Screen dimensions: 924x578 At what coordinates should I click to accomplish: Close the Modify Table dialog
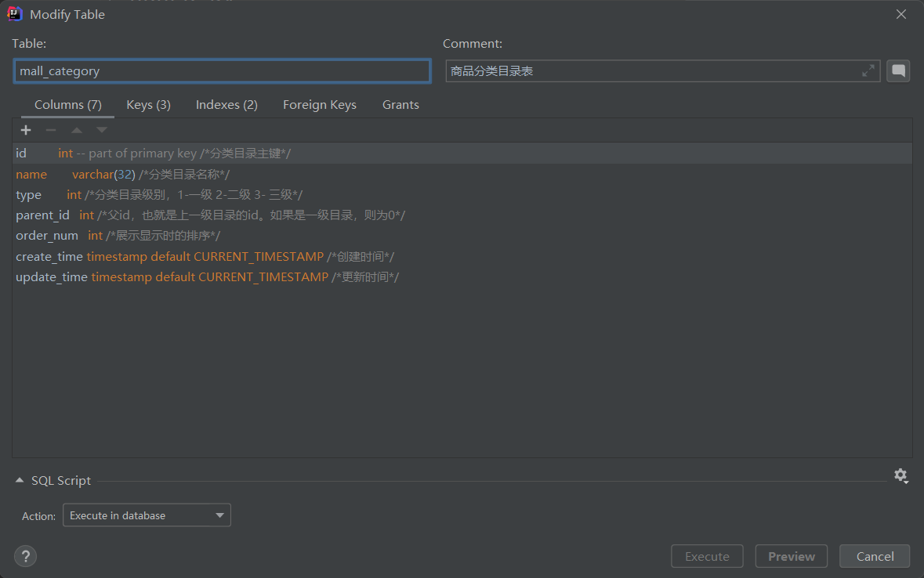pos(901,14)
